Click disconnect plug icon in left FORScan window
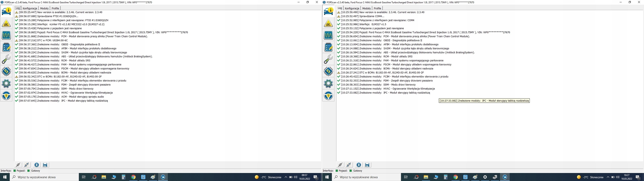This screenshot has height=181, width=644. [27, 165]
